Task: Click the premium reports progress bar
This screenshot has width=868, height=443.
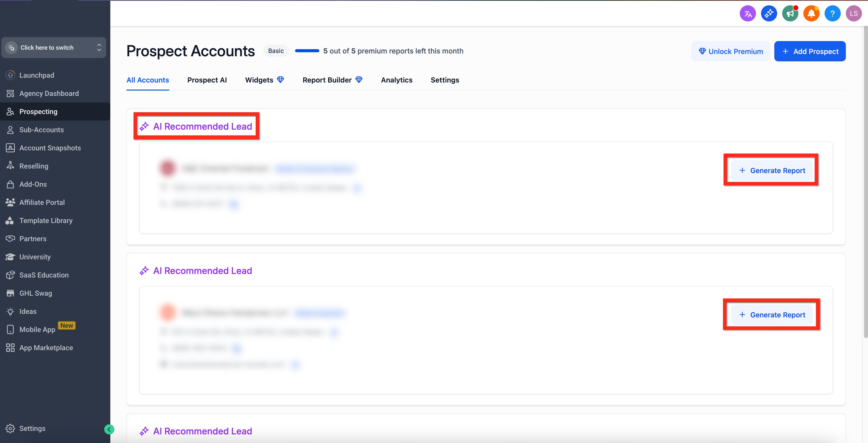Action: (307, 51)
